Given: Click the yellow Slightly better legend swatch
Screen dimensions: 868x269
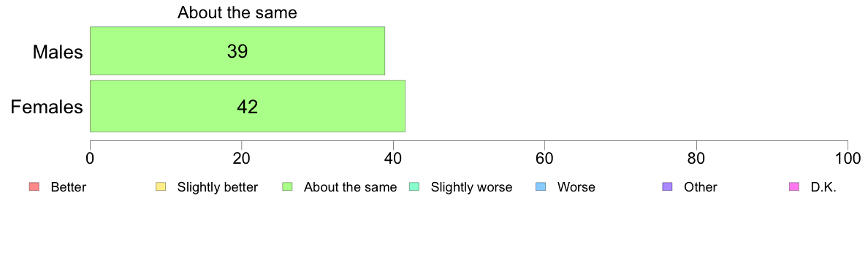Looking at the screenshot, I should [161, 187].
